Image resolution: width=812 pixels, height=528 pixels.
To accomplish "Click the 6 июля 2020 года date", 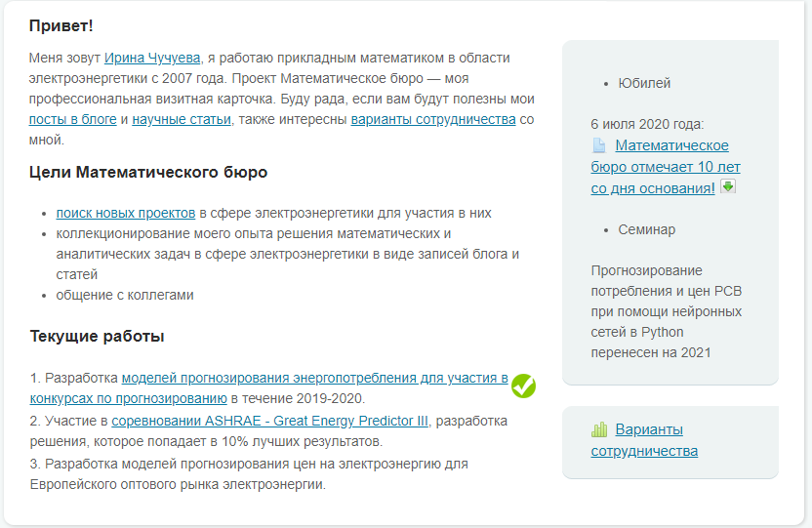I will click(647, 124).
